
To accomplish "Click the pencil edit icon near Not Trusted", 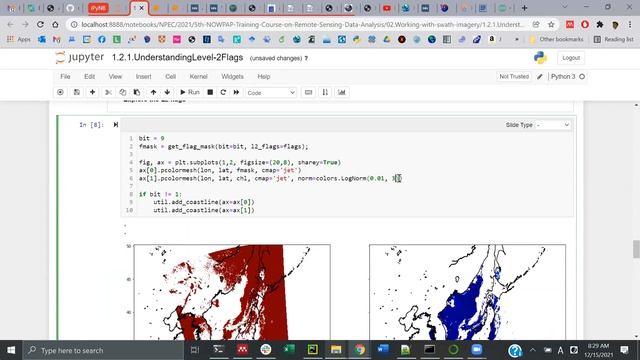I will coord(540,76).
